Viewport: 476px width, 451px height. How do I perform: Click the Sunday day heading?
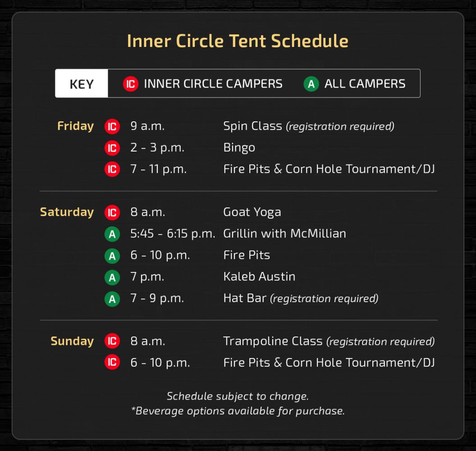(x=72, y=341)
